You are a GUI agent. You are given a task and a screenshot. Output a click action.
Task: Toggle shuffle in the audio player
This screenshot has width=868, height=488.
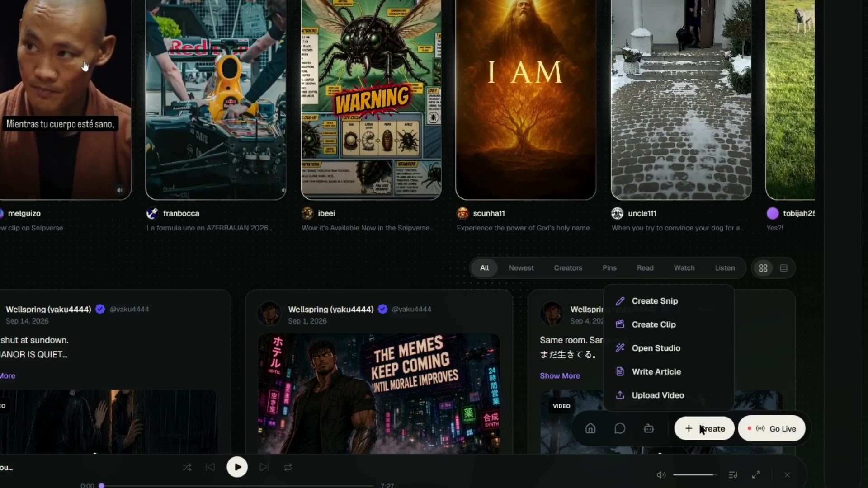pyautogui.click(x=187, y=467)
